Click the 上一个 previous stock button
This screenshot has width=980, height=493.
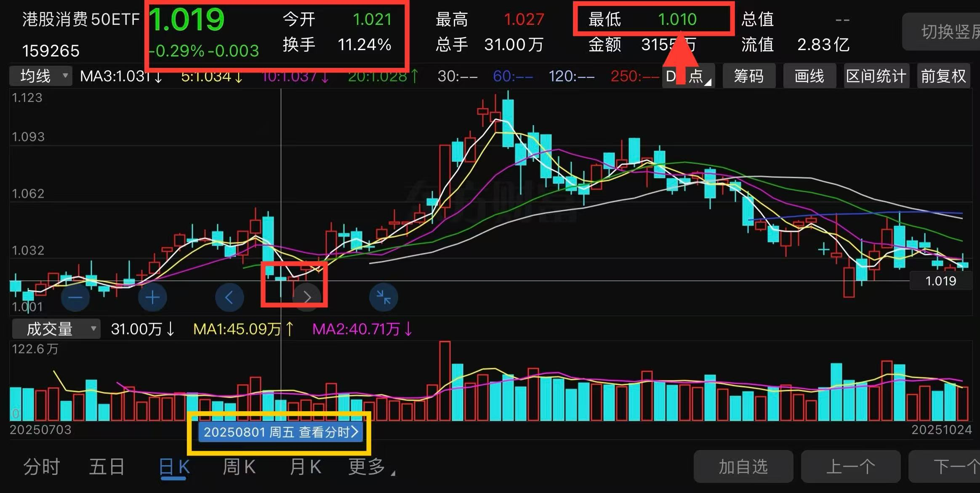pyautogui.click(x=850, y=467)
